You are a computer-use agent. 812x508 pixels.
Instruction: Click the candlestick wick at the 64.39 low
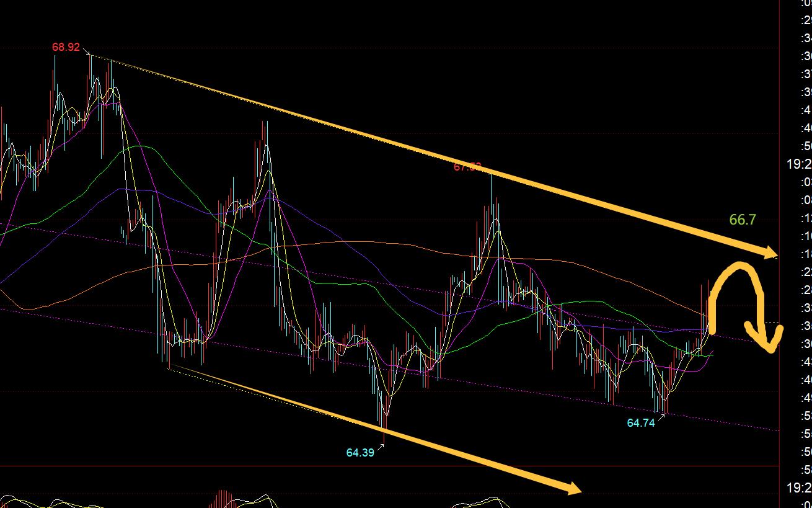(x=384, y=434)
